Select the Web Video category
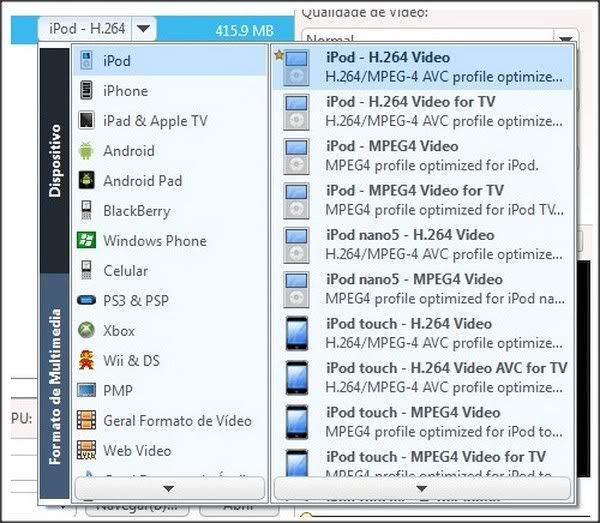 [170, 450]
